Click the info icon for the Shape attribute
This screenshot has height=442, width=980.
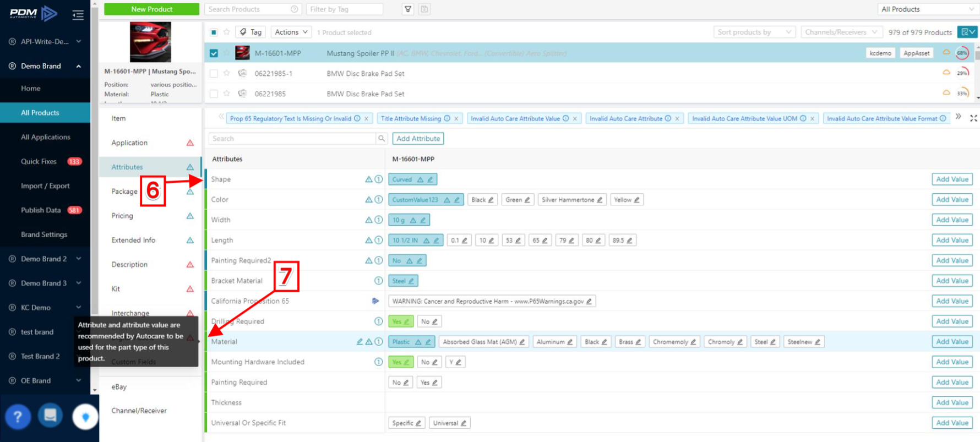pyautogui.click(x=379, y=179)
